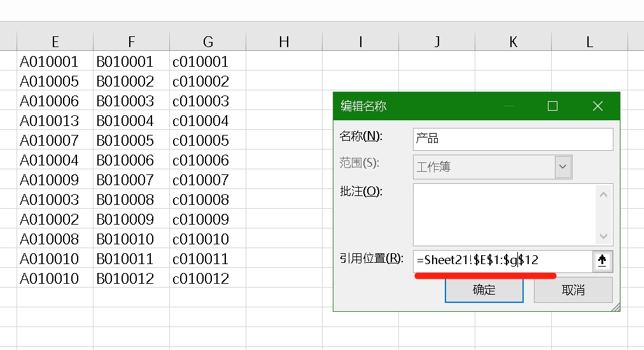Select cell containing A010008
This screenshot has height=350, width=644.
[55, 239]
